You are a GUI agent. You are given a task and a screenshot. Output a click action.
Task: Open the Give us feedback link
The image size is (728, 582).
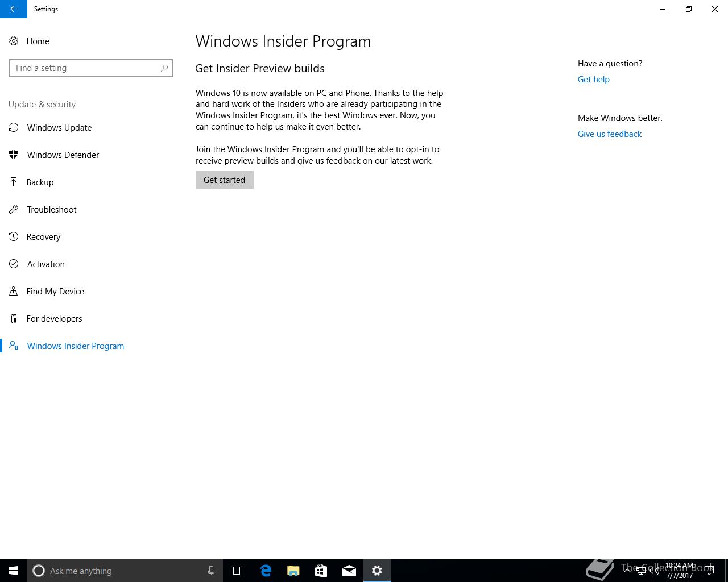click(x=610, y=134)
